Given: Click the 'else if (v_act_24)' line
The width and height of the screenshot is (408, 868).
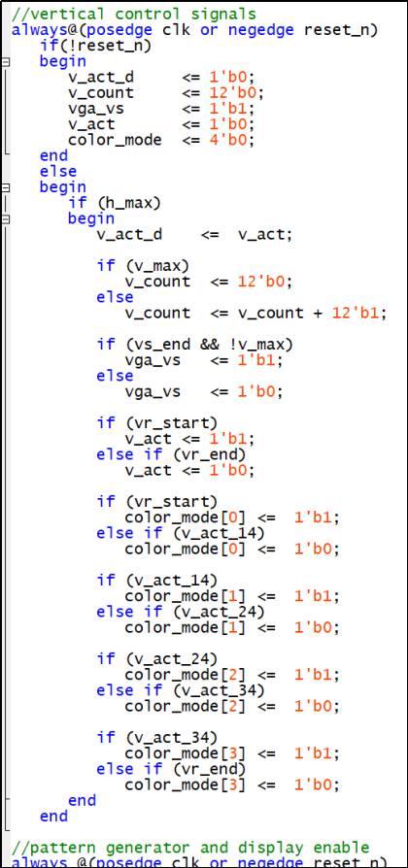Looking at the screenshot, I should (180, 613).
